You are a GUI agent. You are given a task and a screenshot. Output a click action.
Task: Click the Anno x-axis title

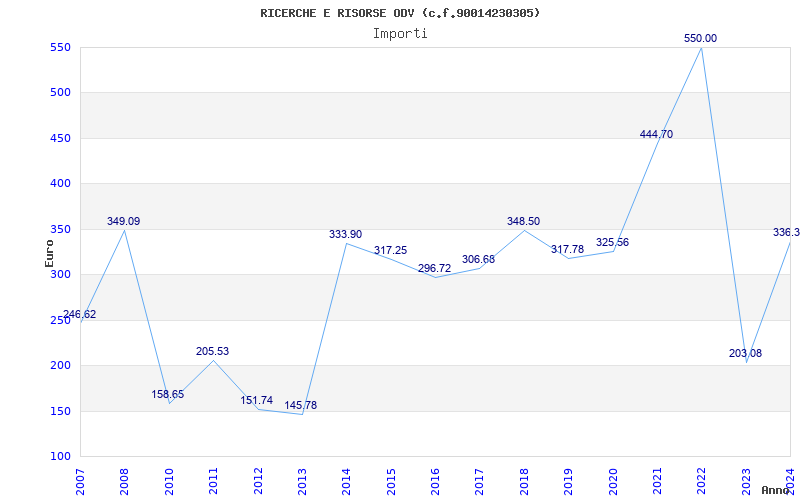click(x=774, y=490)
